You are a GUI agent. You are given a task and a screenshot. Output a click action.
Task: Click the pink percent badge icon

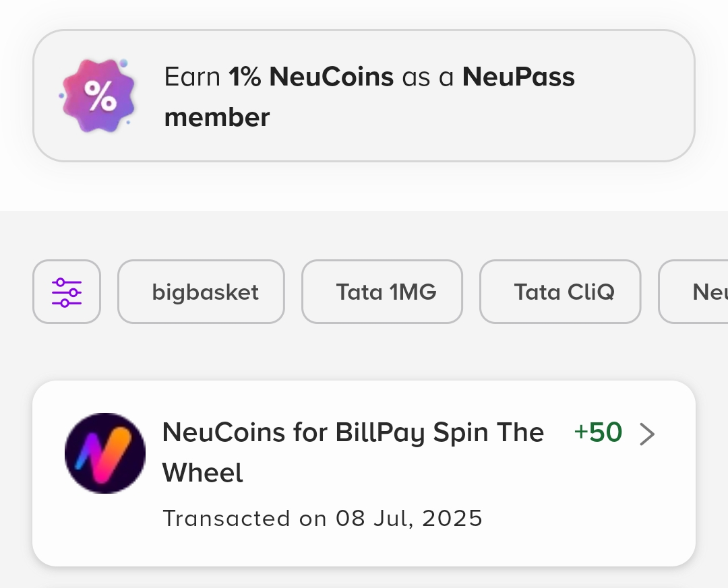98,96
